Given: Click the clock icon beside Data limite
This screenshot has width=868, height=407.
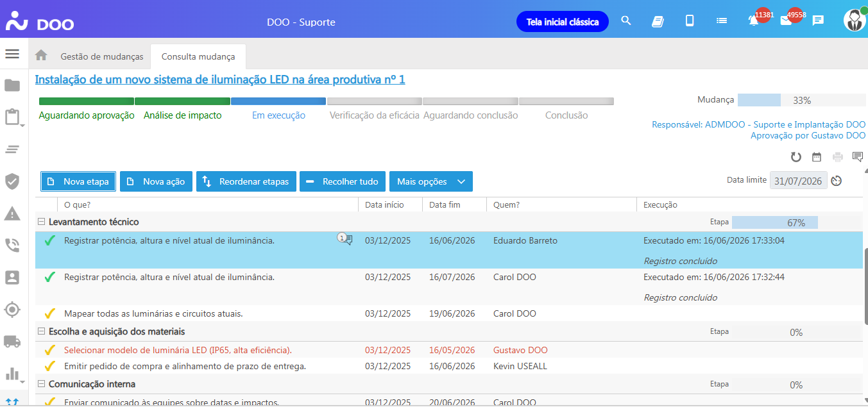Looking at the screenshot, I should [837, 181].
